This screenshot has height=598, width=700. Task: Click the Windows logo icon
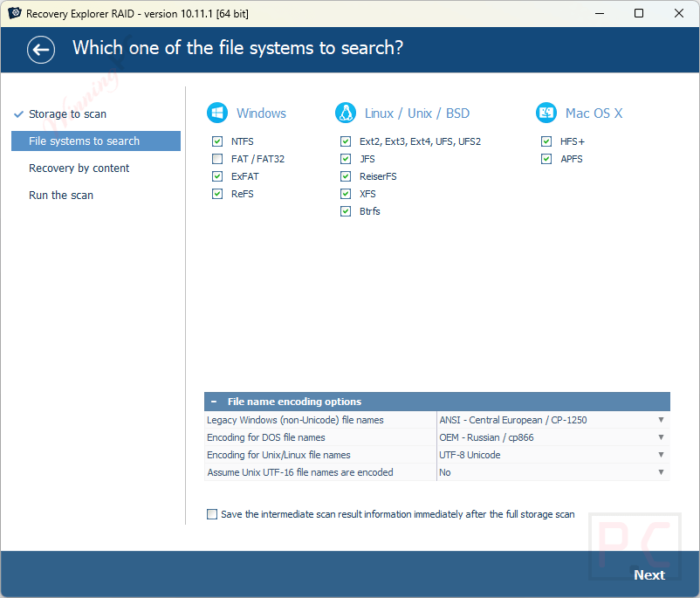tap(217, 113)
